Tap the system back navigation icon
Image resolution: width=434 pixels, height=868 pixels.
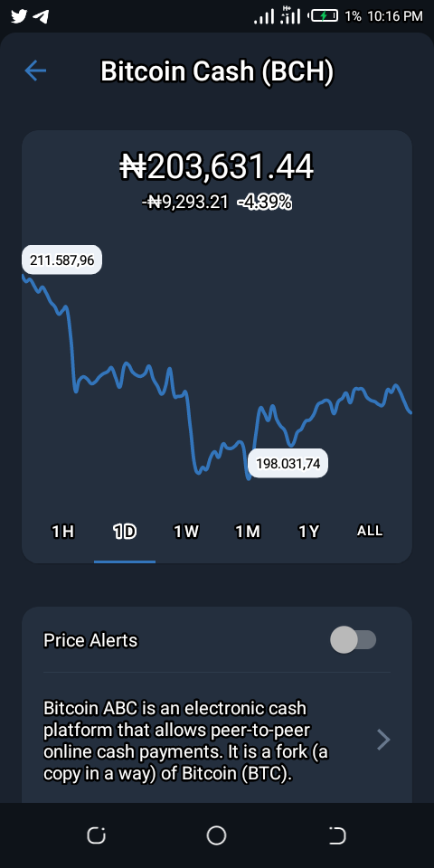tap(336, 835)
